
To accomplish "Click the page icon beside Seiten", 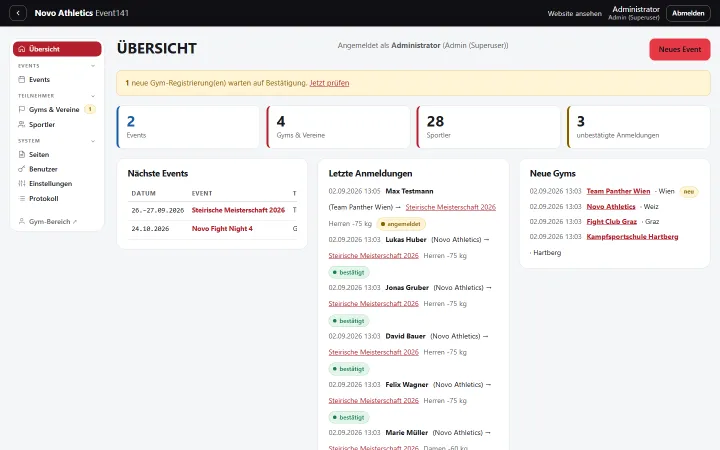I will 22,154.
